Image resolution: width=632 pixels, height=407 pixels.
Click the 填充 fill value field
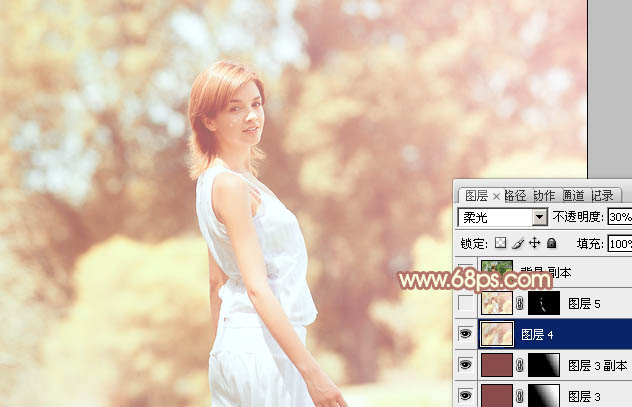pyautogui.click(x=619, y=243)
